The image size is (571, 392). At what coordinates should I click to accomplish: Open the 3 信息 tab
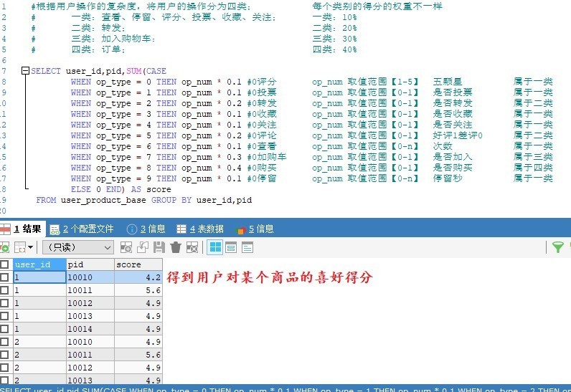146,229
